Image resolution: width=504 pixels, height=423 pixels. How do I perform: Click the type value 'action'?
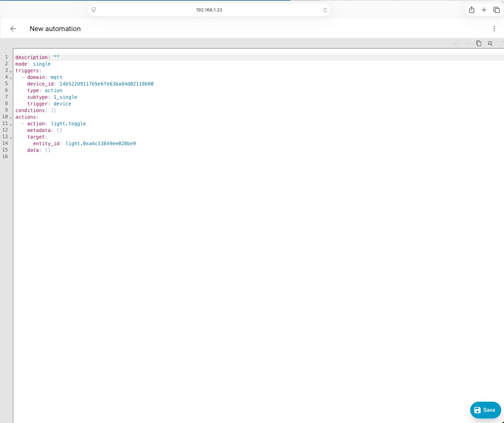tap(53, 90)
